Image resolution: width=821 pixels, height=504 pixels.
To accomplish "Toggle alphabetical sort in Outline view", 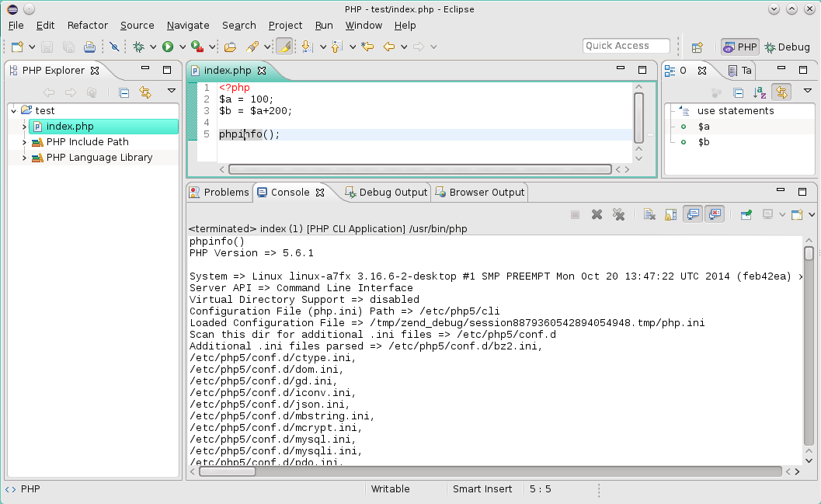I will (760, 92).
